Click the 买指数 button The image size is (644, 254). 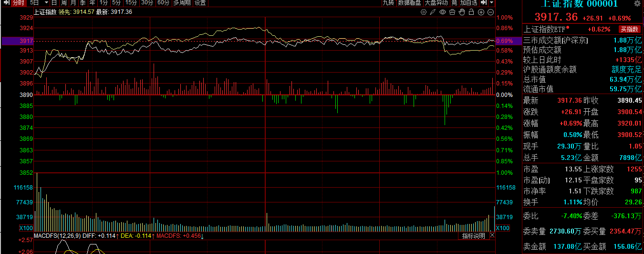pos(629,29)
